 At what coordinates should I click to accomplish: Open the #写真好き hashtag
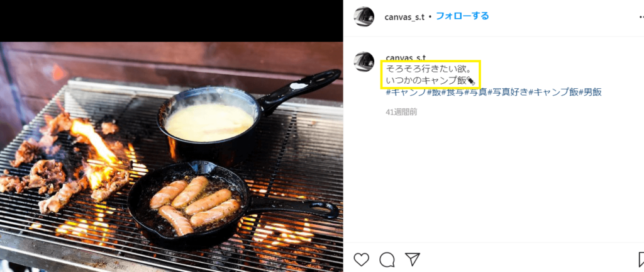pyautogui.click(x=508, y=93)
